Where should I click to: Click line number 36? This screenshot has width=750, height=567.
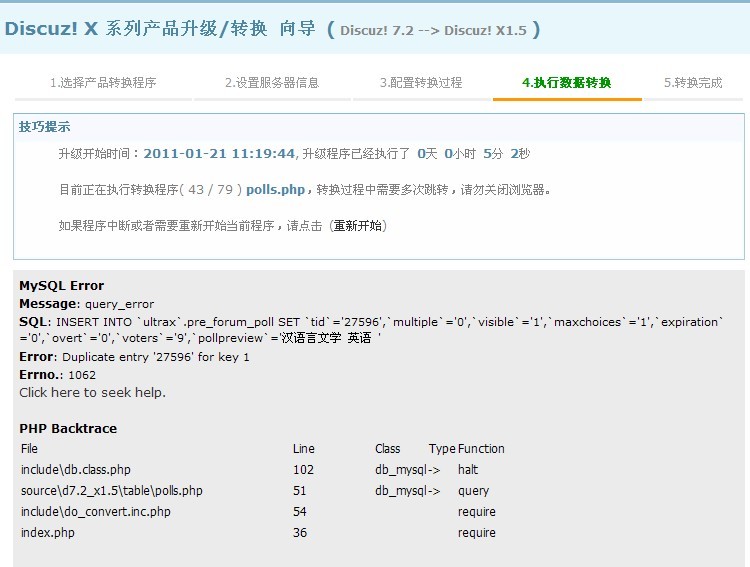(x=300, y=533)
